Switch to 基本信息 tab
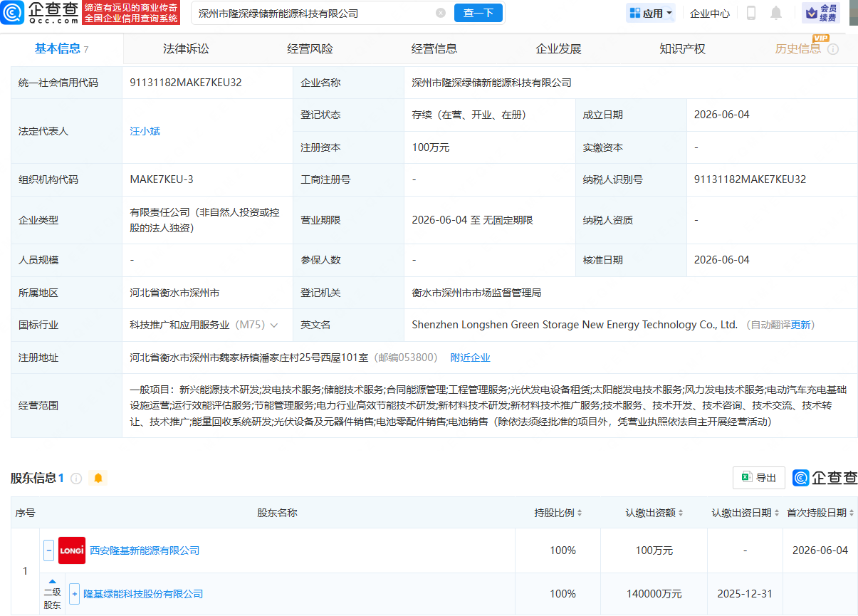858x616 pixels. (61, 48)
